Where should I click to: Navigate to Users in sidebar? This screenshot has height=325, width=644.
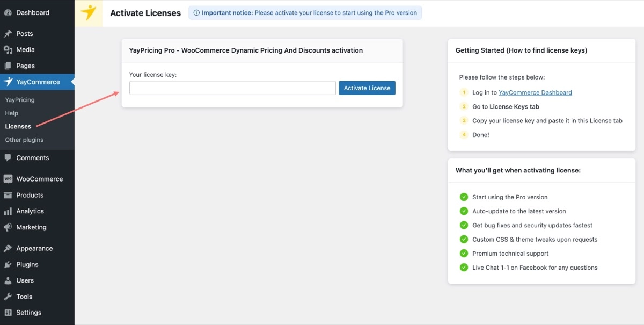[x=25, y=281]
